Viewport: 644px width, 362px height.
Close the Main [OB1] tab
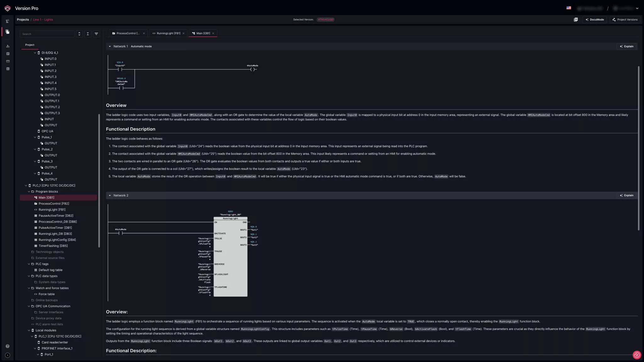point(213,33)
